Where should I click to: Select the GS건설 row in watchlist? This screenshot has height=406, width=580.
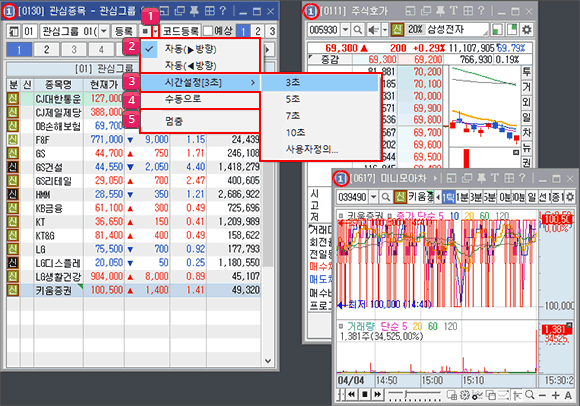tap(134, 167)
